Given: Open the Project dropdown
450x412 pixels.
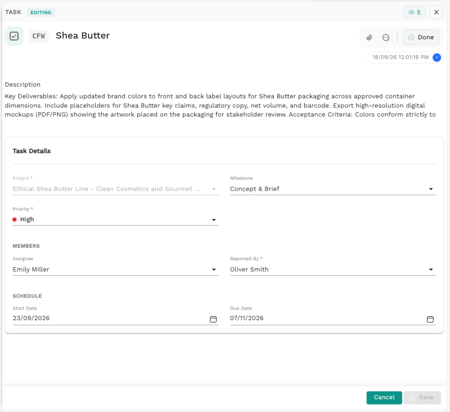Looking at the screenshot, I should 115,189.
